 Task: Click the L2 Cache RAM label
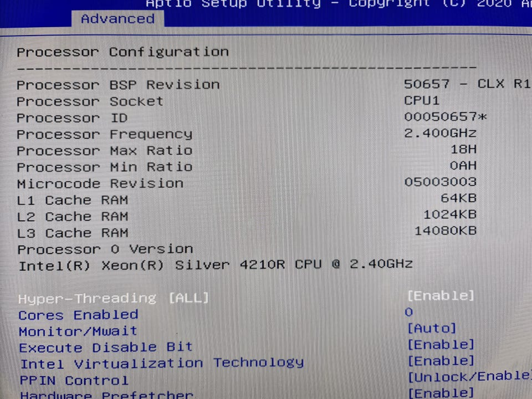[x=73, y=217]
